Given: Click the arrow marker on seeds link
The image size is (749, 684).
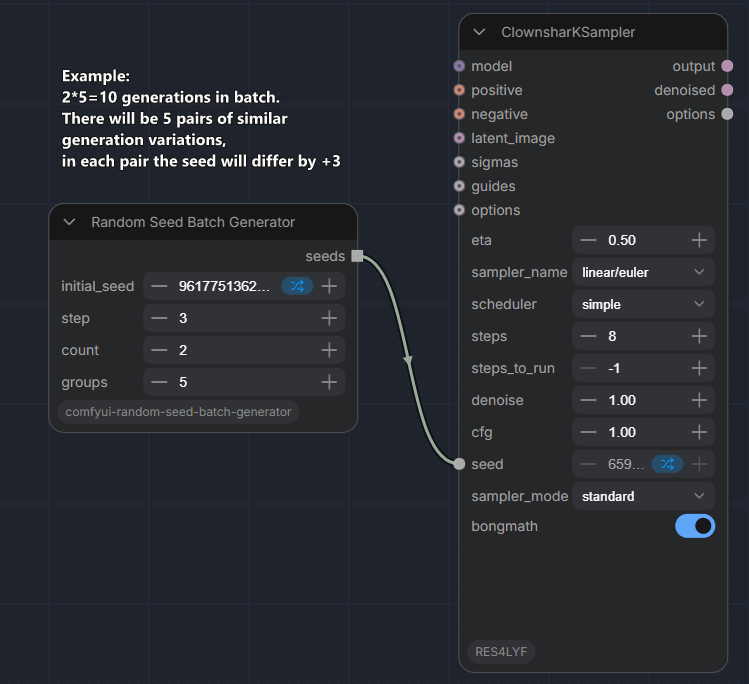Looking at the screenshot, I should tap(408, 360).
